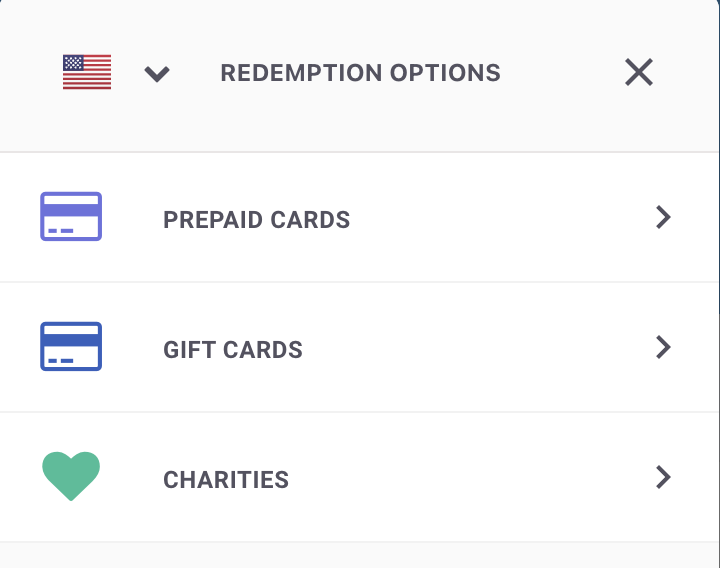Click the green heart Charities icon

point(71,476)
